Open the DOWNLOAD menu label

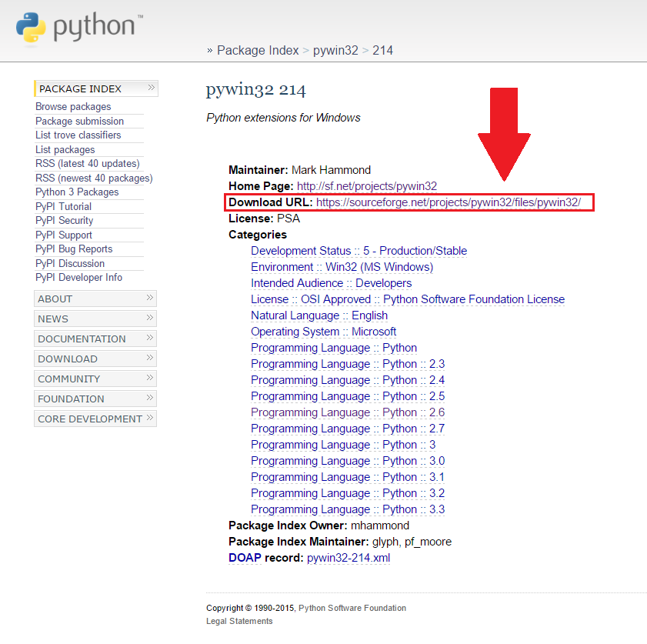click(68, 359)
